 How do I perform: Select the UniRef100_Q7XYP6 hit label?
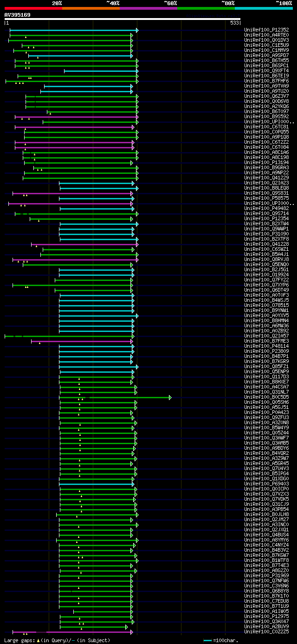pos(266,285)
